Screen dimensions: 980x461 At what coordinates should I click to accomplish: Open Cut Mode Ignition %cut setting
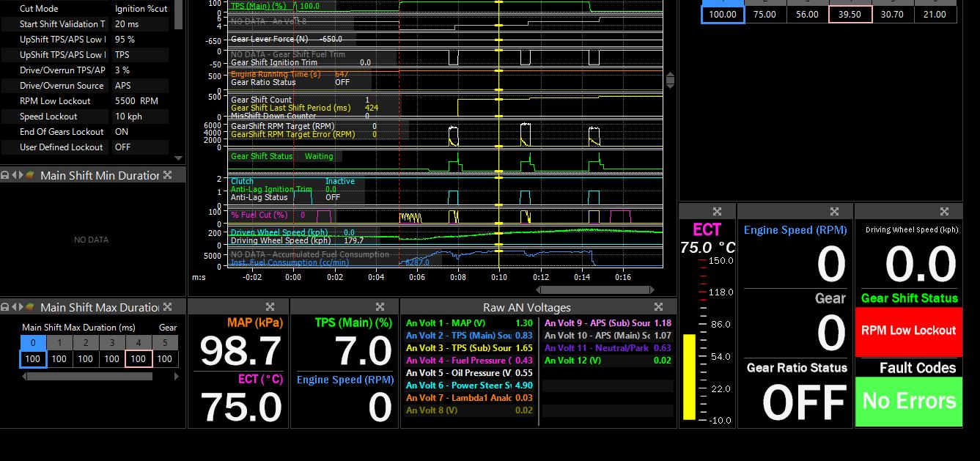pos(141,9)
